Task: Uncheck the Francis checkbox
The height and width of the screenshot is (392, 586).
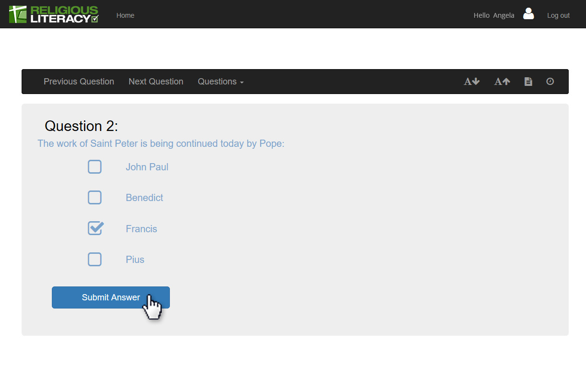Action: tap(95, 228)
